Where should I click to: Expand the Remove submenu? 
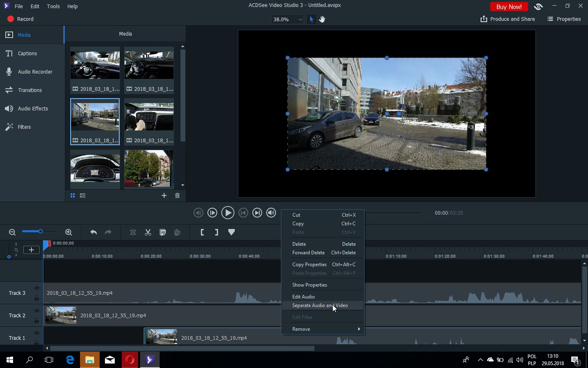[x=323, y=329]
